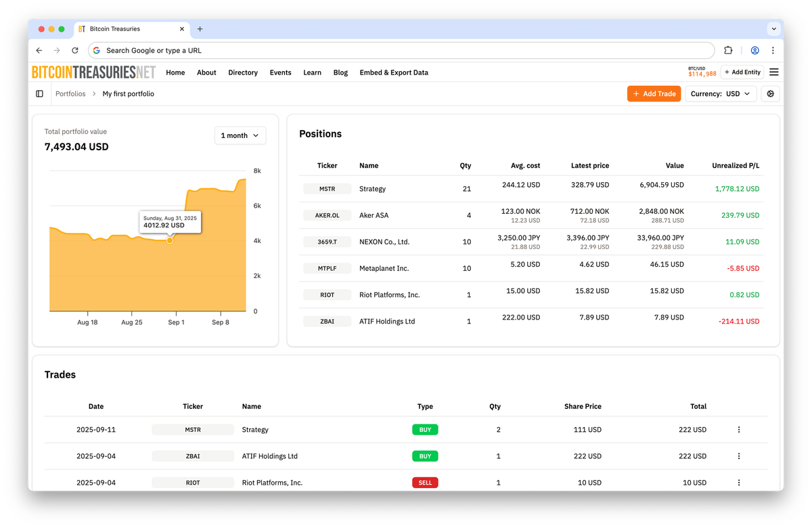Open the Embed & Export Data page
The image size is (812, 528).
(x=394, y=72)
